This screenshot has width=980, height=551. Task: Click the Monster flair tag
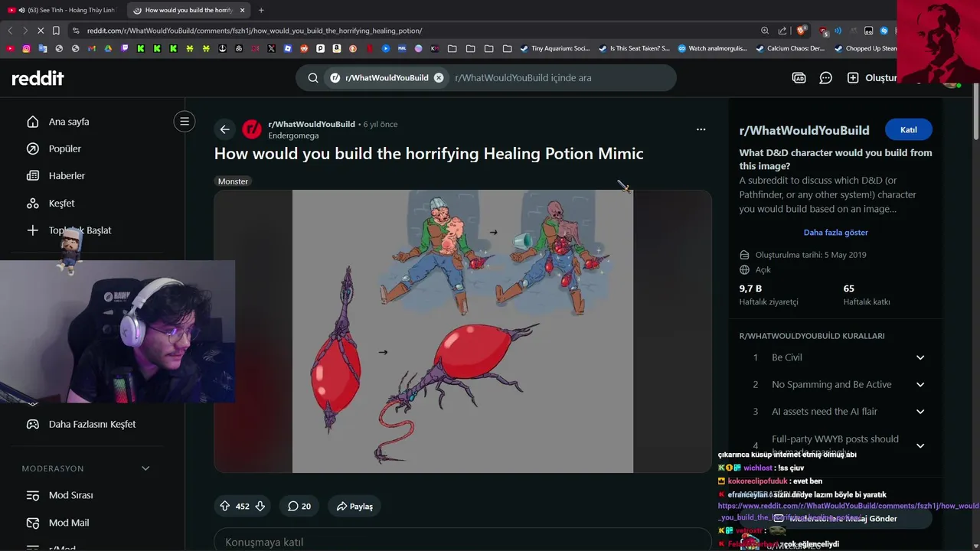pos(233,181)
